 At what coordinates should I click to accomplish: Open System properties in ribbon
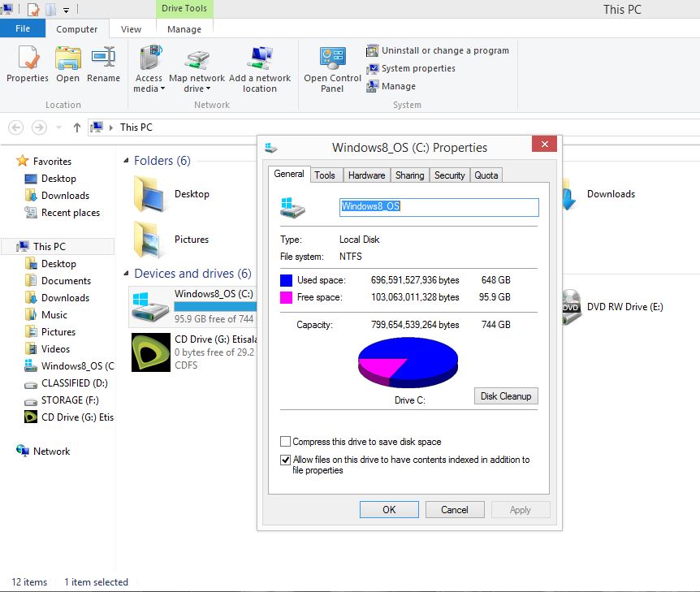pyautogui.click(x=411, y=68)
